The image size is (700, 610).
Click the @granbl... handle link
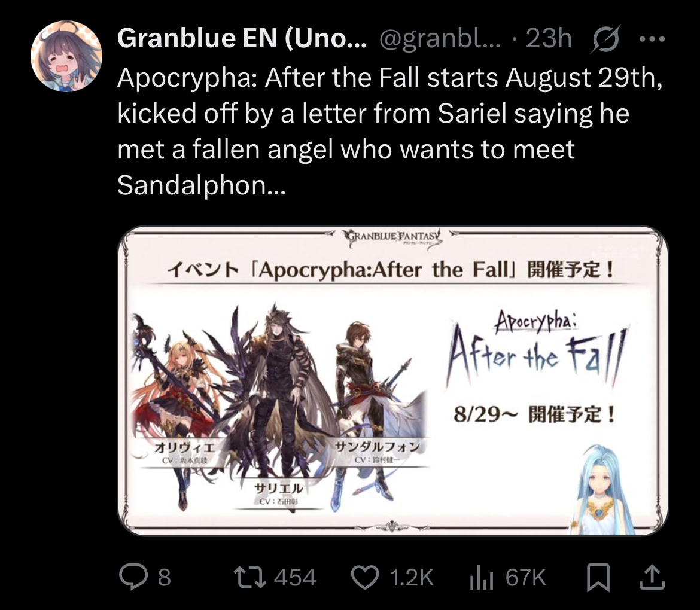click(440, 39)
